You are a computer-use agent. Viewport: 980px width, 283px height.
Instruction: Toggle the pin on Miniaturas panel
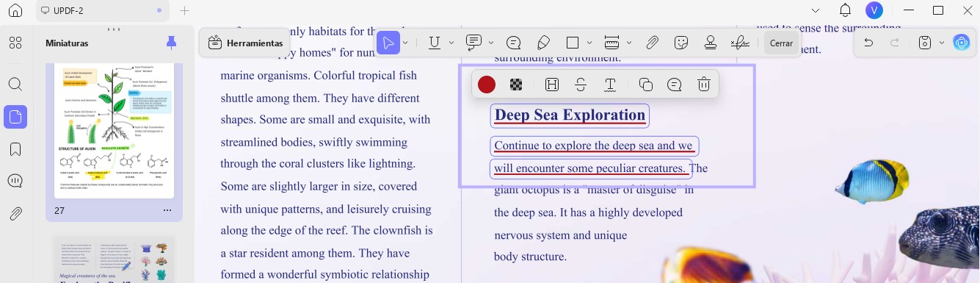pos(171,43)
